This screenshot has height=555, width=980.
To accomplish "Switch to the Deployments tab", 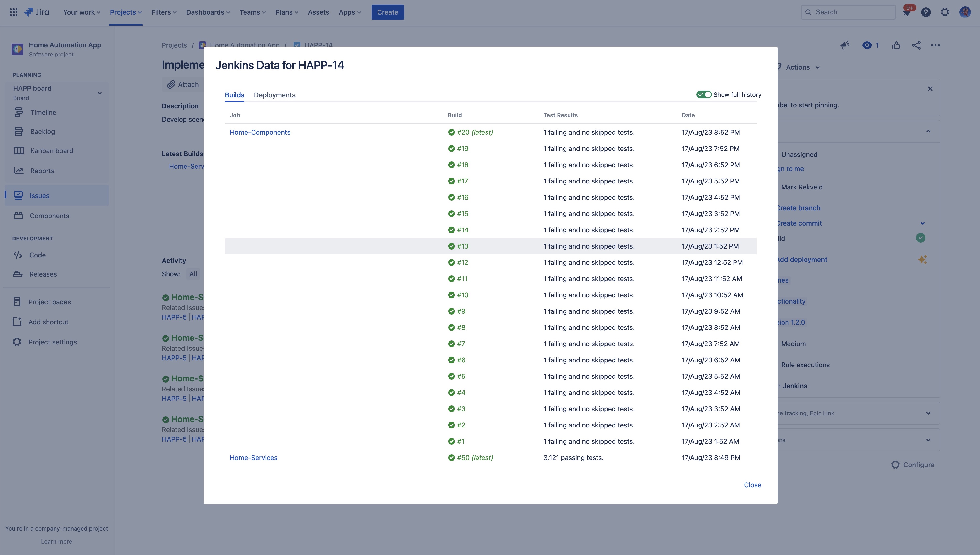I will 275,95.
